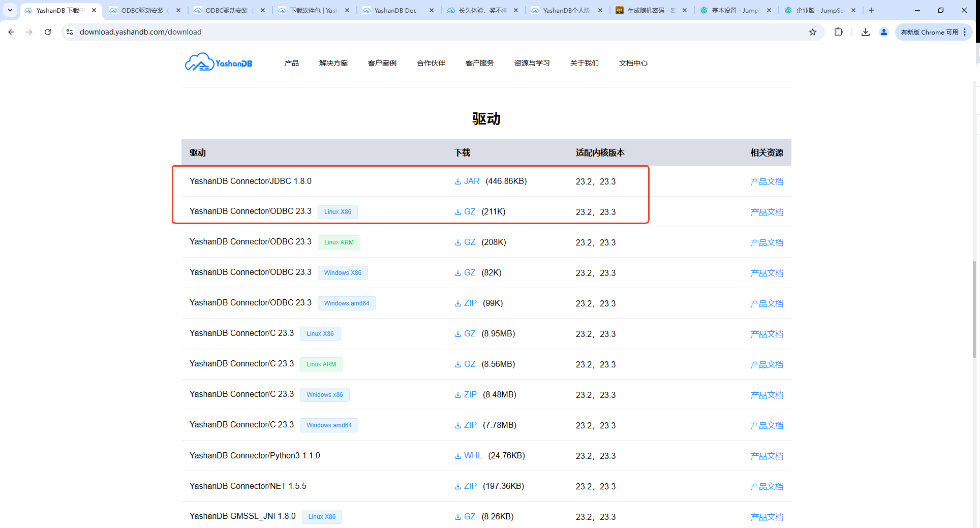
Task: Click download icon for Connector/C Windows amd64
Action: click(457, 425)
